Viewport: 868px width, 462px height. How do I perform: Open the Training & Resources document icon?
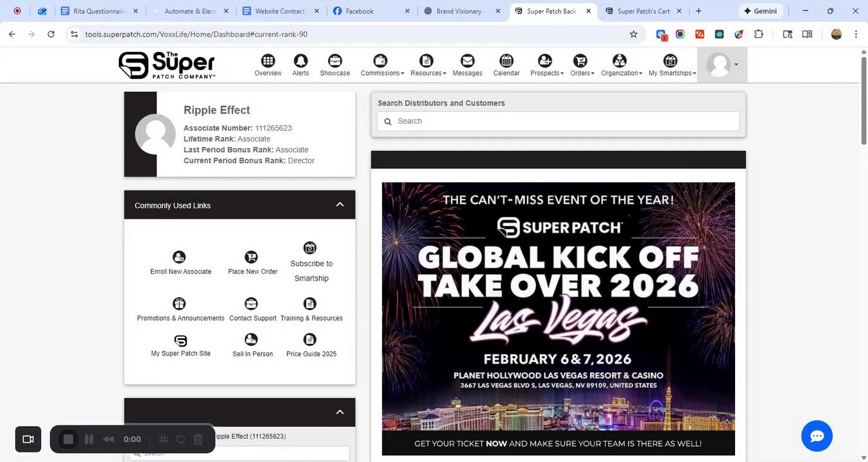click(x=310, y=304)
